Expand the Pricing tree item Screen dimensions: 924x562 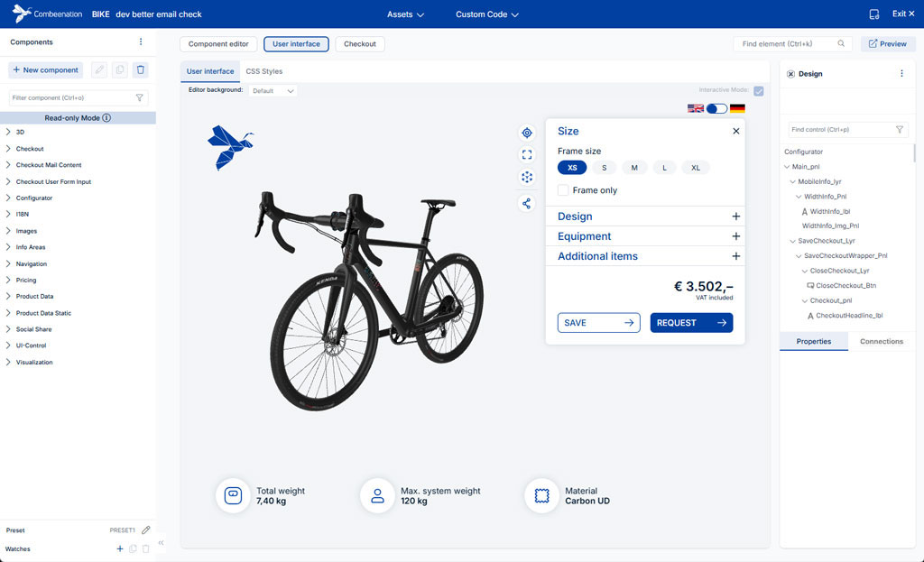coord(7,279)
